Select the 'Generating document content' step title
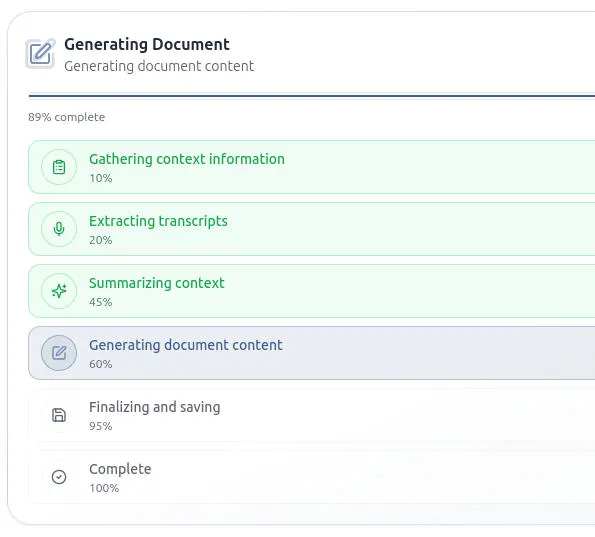Image resolution: width=595 pixels, height=537 pixels. pyautogui.click(x=186, y=345)
